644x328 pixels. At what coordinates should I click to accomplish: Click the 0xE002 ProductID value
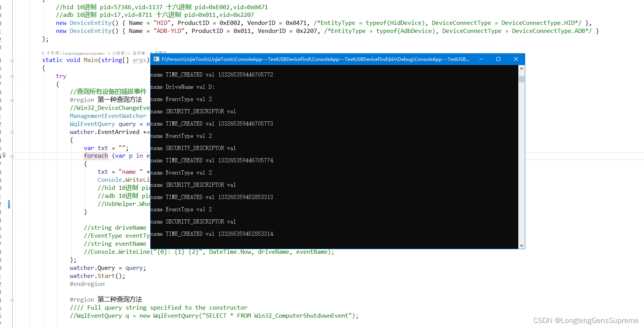230,23
